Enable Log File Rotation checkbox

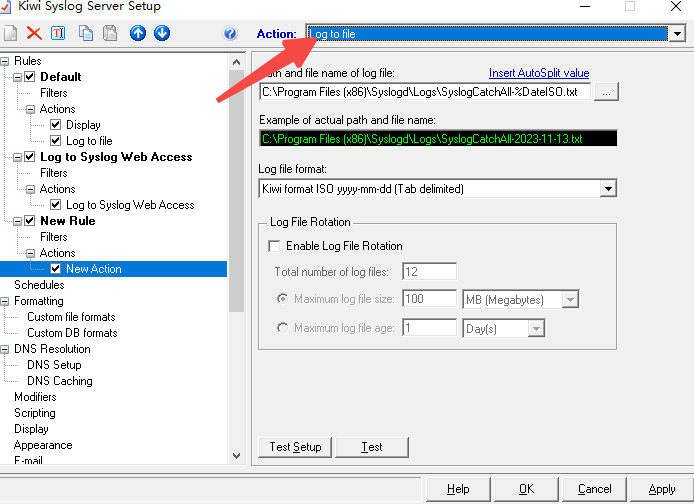point(274,246)
